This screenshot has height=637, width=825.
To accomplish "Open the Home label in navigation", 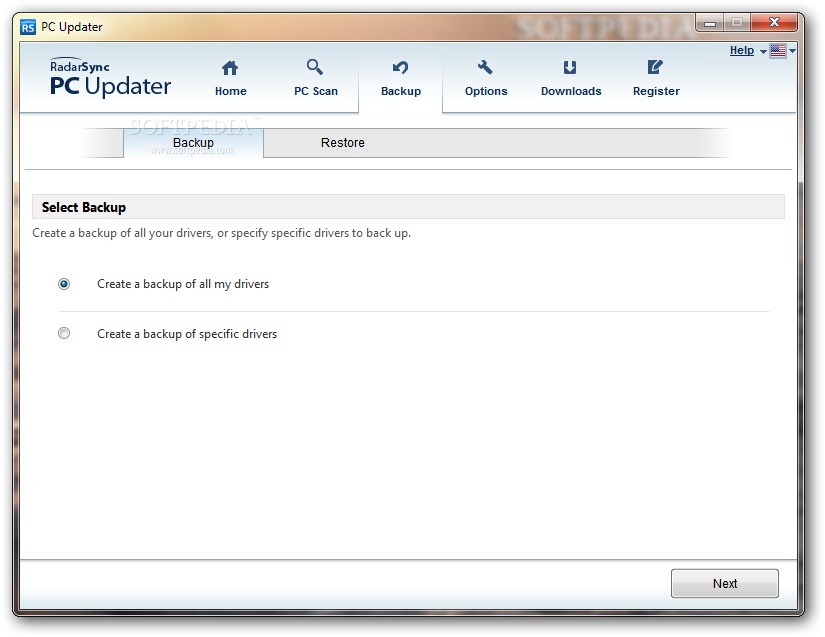I will 230,91.
